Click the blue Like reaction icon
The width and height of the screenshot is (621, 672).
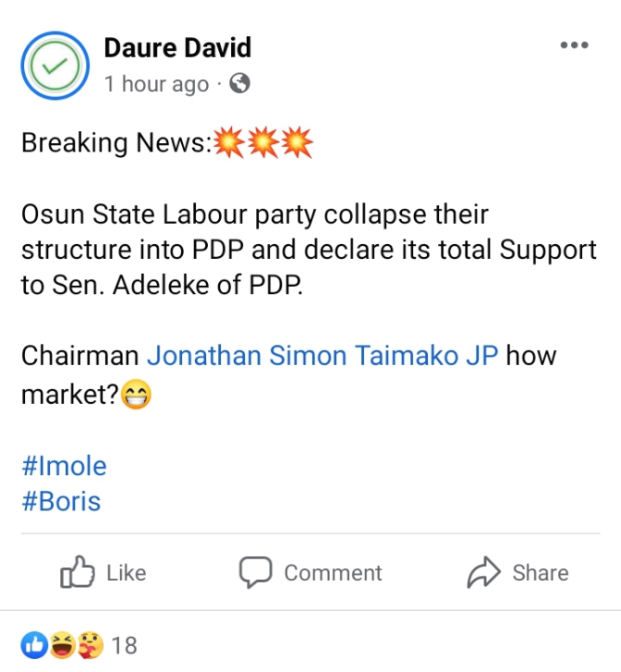pyautogui.click(x=35, y=645)
